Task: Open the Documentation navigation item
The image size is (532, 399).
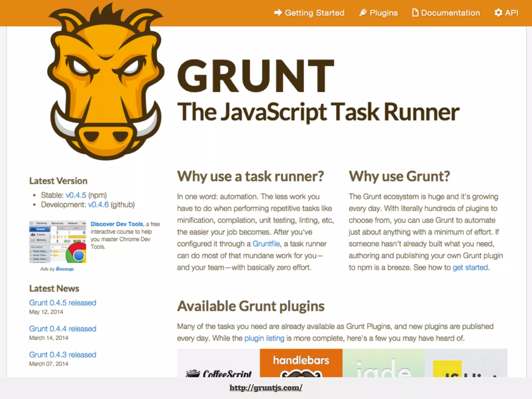Action: coord(446,13)
